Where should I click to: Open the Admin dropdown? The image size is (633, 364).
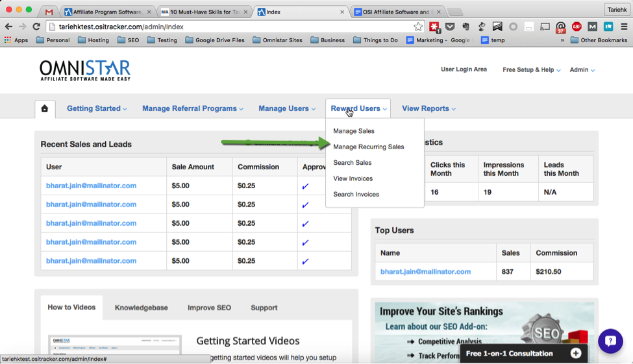582,70
